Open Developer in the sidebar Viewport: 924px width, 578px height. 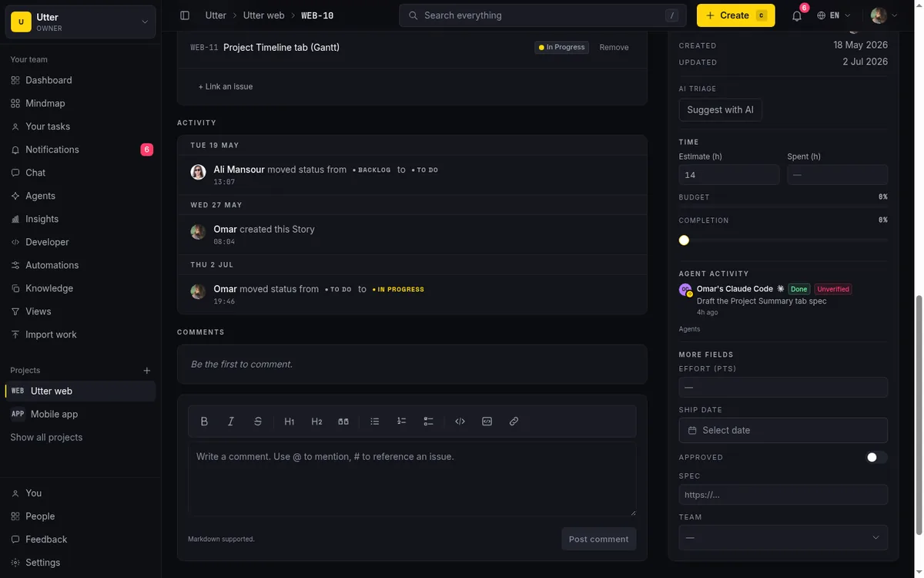(80, 242)
